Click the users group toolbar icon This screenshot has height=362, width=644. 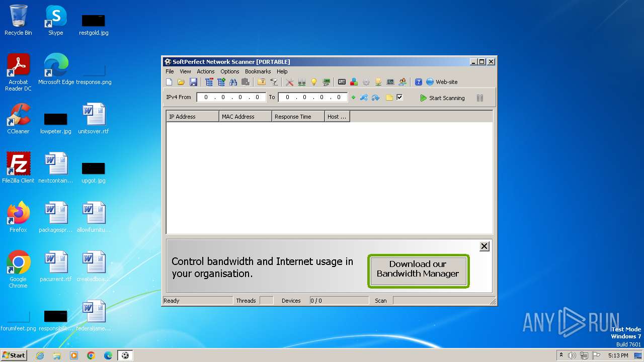click(403, 82)
